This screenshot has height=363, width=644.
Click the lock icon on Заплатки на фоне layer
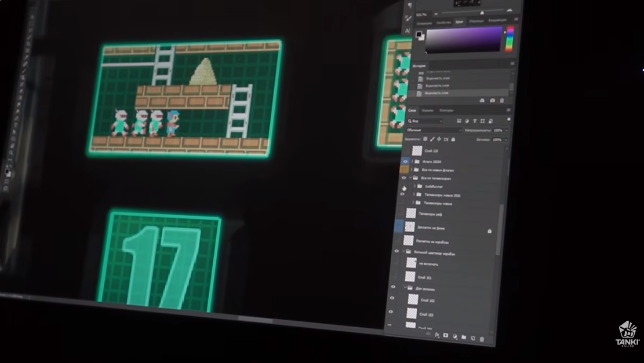[x=489, y=231]
